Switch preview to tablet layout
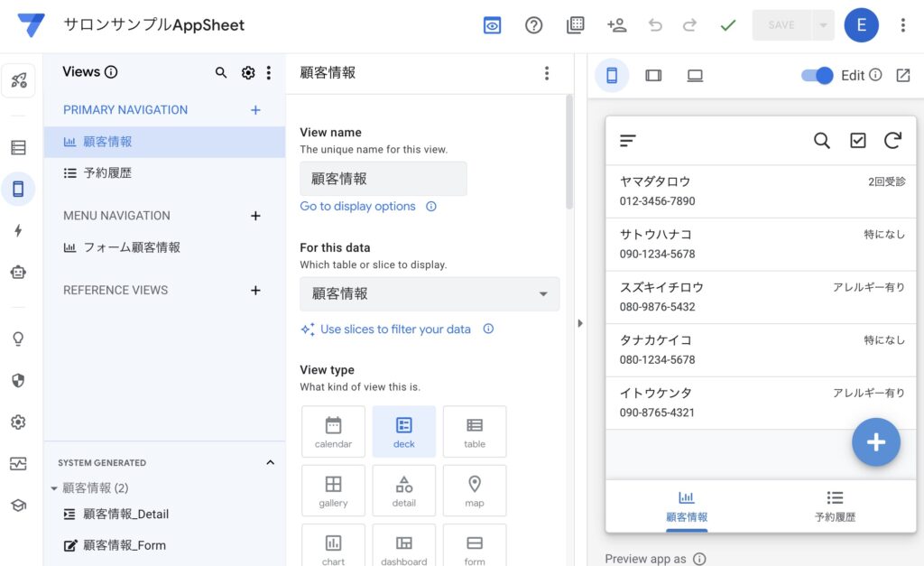Viewport: 924px width, 566px height. 653,76
